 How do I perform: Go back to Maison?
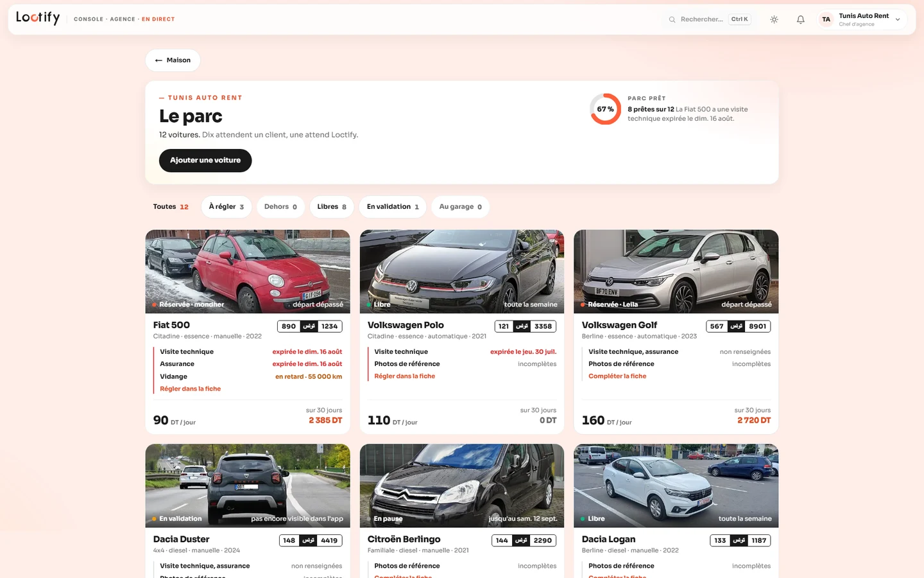tap(173, 60)
